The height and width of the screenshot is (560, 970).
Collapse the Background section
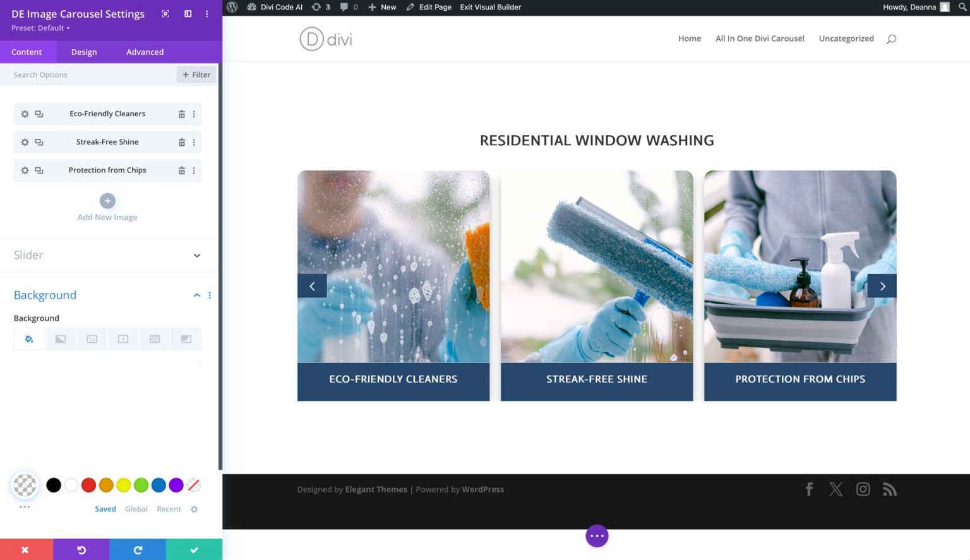click(x=196, y=295)
